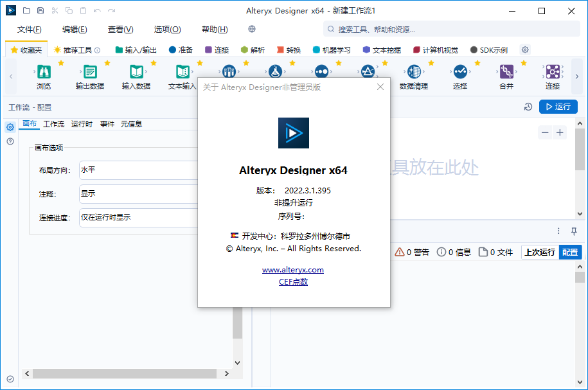
Task: Click the globe language icon in the menu bar
Action: pos(251,28)
